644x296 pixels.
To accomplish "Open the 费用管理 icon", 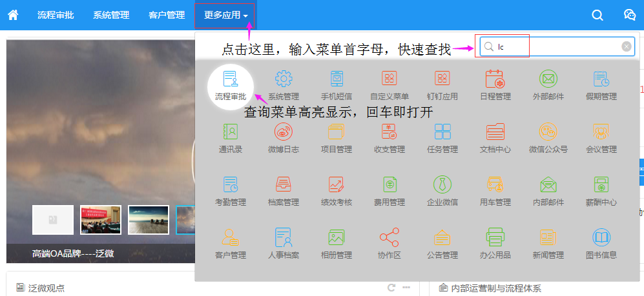I will [390, 184].
